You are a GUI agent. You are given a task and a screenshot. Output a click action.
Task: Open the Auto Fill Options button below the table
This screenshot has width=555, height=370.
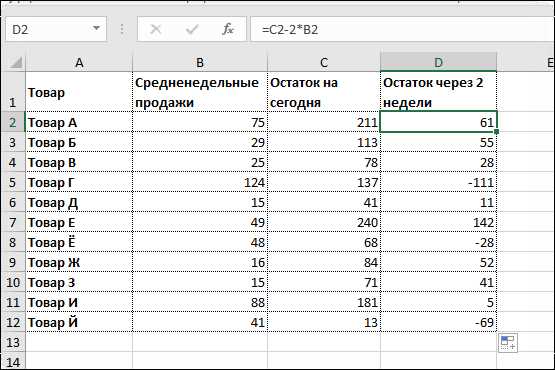point(508,343)
